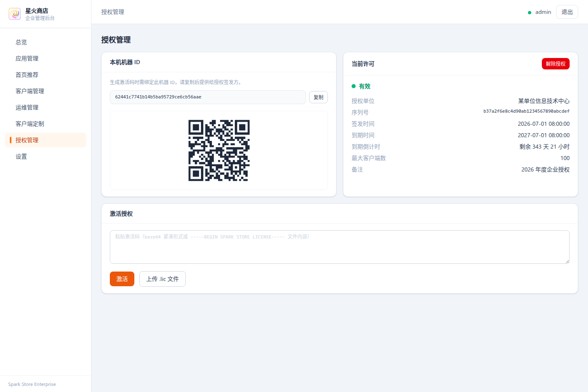This screenshot has height=392, width=588.
Task: Click the 序列号 field label
Action: click(x=360, y=112)
